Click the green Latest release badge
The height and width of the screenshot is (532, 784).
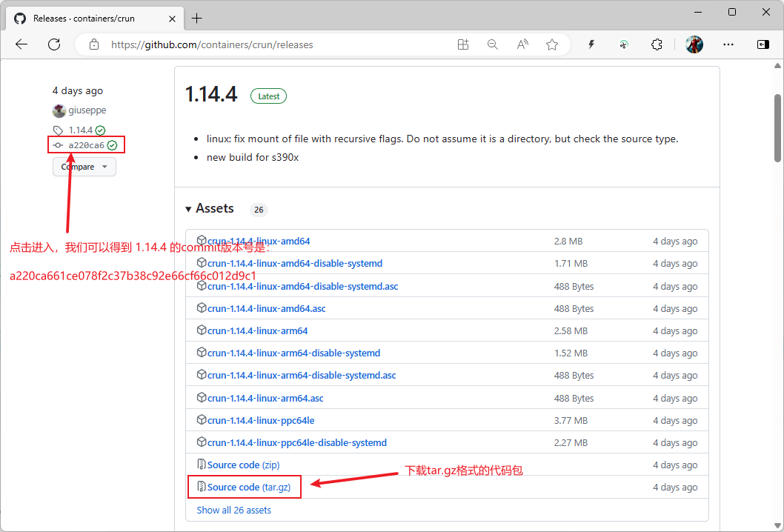tap(268, 96)
